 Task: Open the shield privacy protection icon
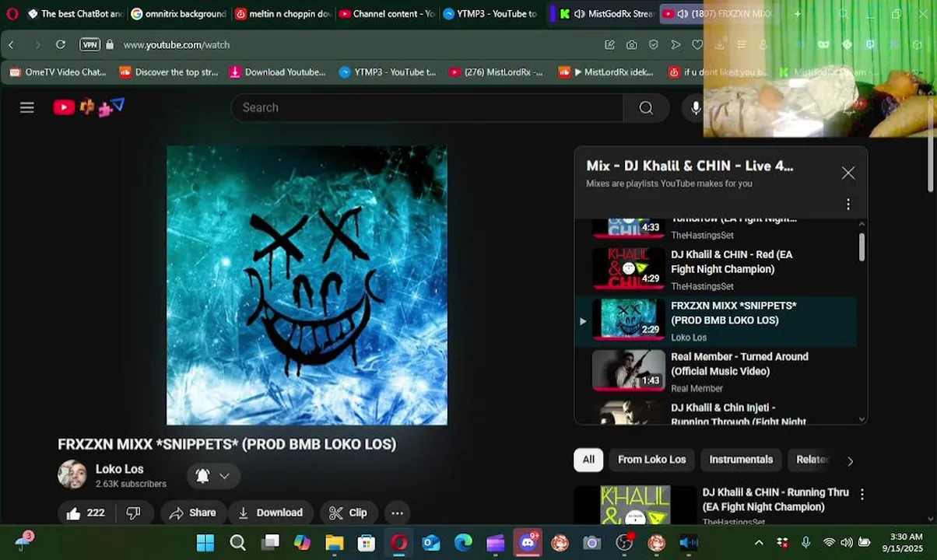coord(653,44)
